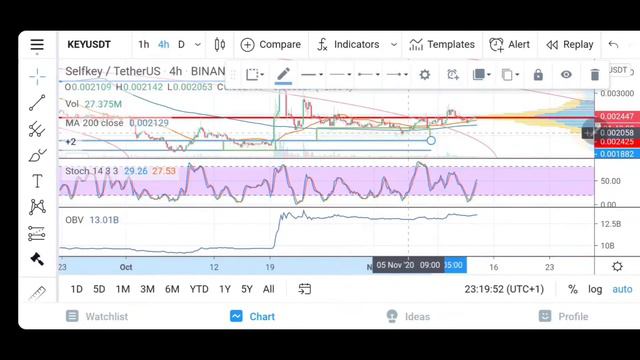Open the Templates menu
Viewport: 640px width, 360px height.
[442, 44]
